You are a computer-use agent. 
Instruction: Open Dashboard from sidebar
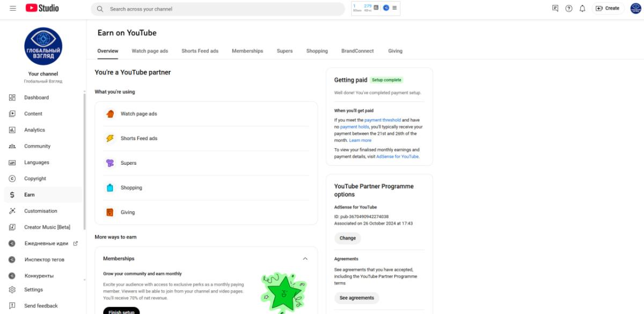pyautogui.click(x=43, y=98)
